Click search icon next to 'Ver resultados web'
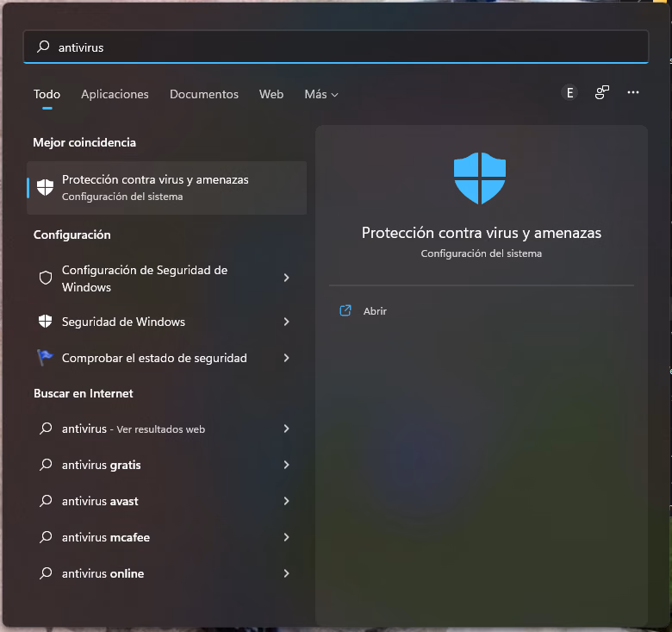 46,429
